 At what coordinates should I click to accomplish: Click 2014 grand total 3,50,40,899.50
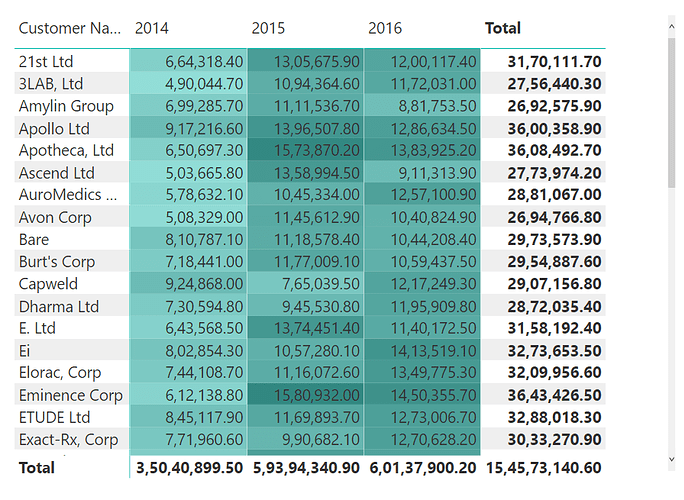click(x=189, y=468)
